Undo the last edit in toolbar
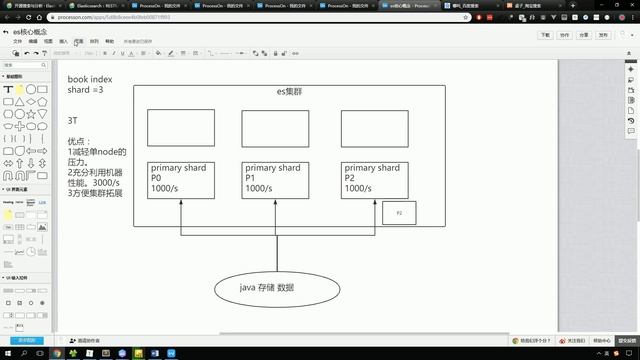This screenshot has width=640, height=360. click(x=27, y=53)
